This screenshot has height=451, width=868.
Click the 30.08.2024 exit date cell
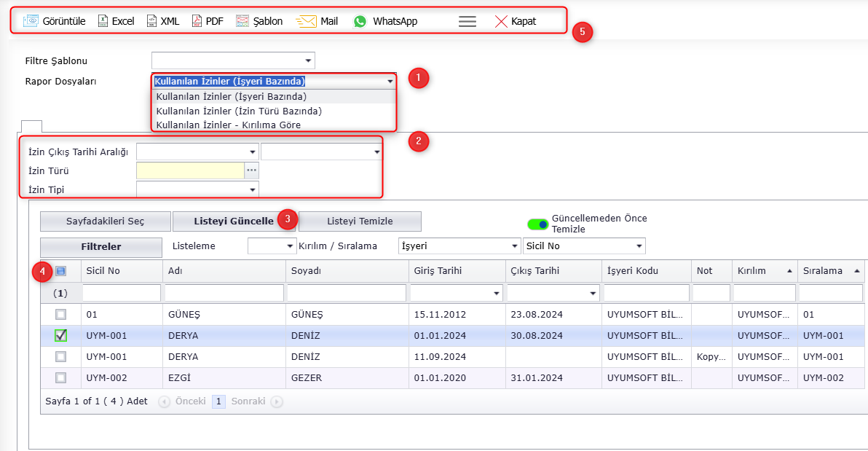point(553,336)
